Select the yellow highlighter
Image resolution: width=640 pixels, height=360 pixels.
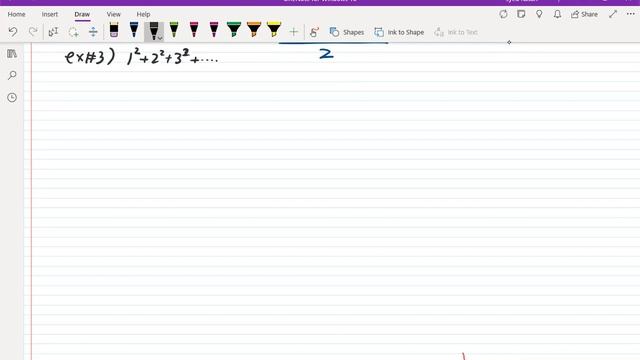pyautogui.click(x=274, y=30)
